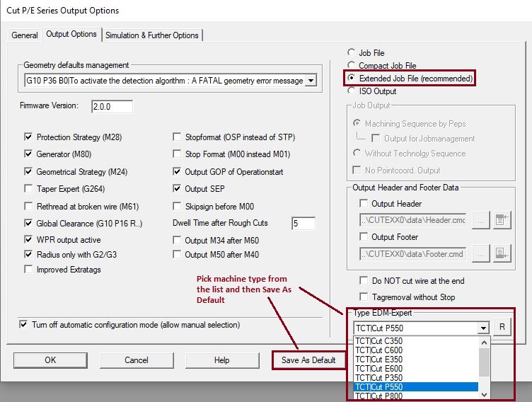Toggle Protection Strategy (M28) checkbox
The height and width of the screenshot is (402, 532).
(28, 137)
